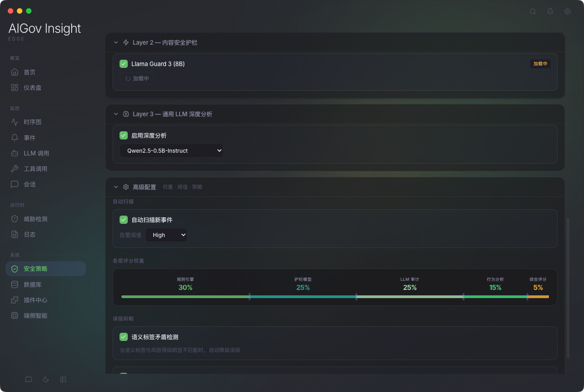Open notifications bell in top bar
The height and width of the screenshot is (392, 584).
(550, 11)
